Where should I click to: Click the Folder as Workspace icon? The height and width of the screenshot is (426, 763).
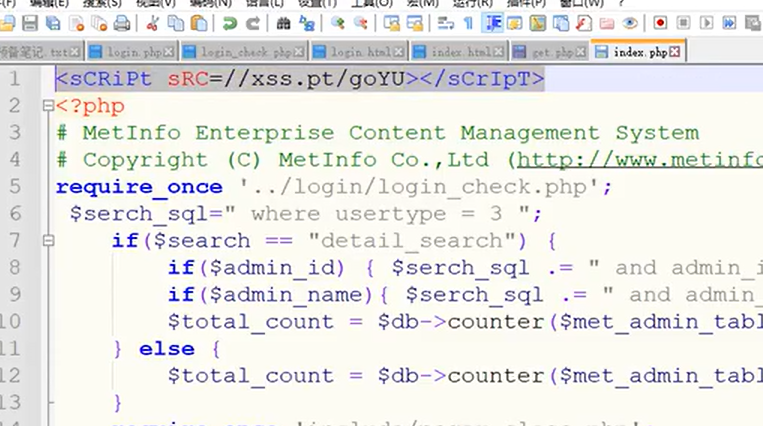[607, 23]
